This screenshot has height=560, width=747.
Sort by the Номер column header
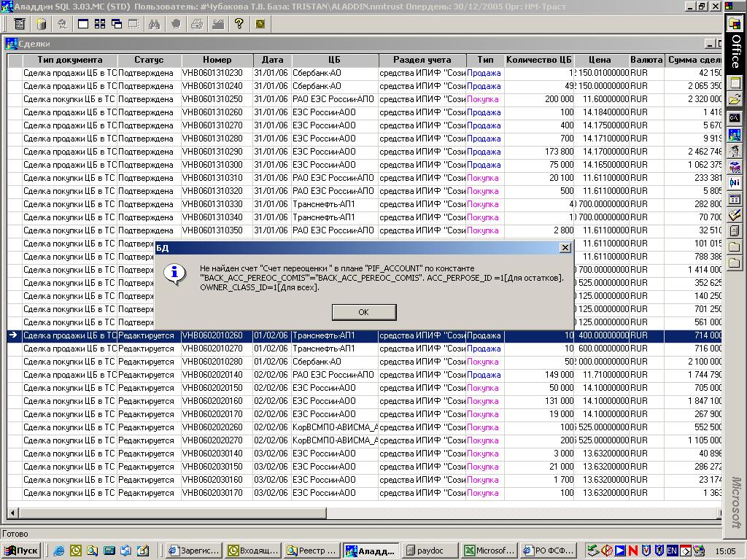tap(217, 60)
